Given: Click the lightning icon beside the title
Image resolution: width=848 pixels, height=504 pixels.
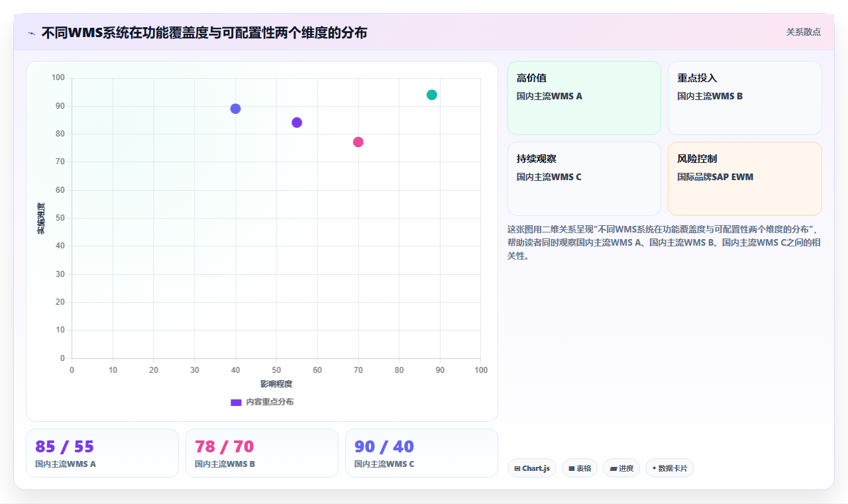Looking at the screenshot, I should tap(31, 32).
